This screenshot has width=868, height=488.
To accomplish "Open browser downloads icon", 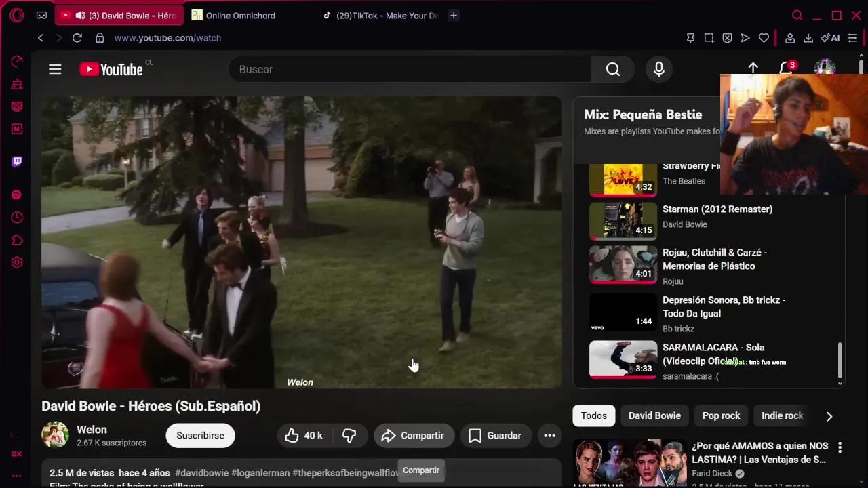I will [808, 38].
